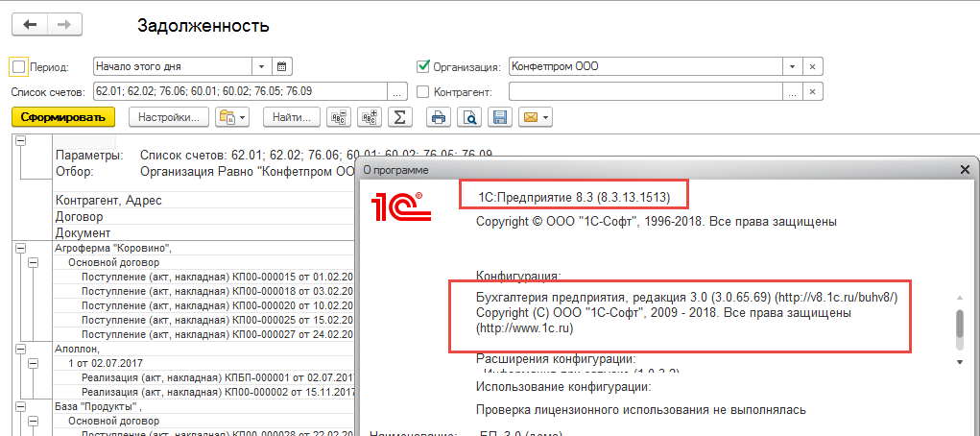Open report variants folder menu
Viewport: 980px width, 436px height.
tap(232, 117)
